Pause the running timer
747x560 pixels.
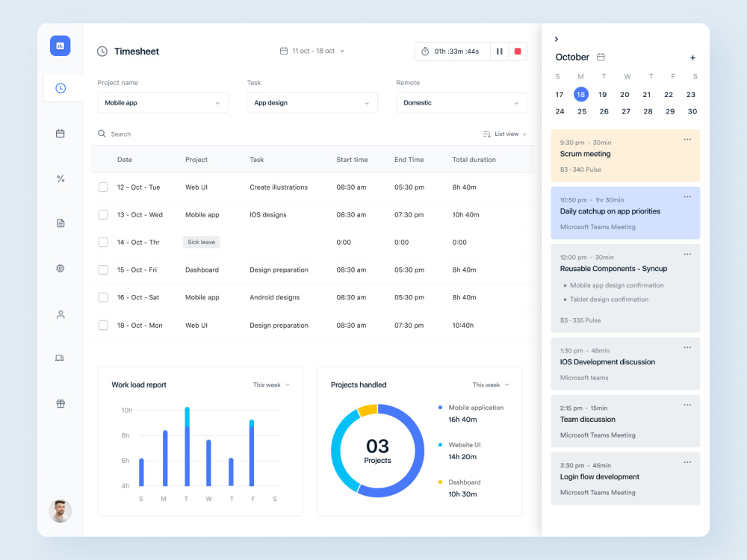coord(499,52)
